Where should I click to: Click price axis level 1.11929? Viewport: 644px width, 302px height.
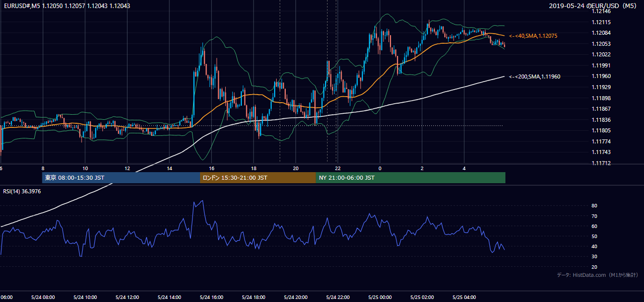[x=602, y=87]
